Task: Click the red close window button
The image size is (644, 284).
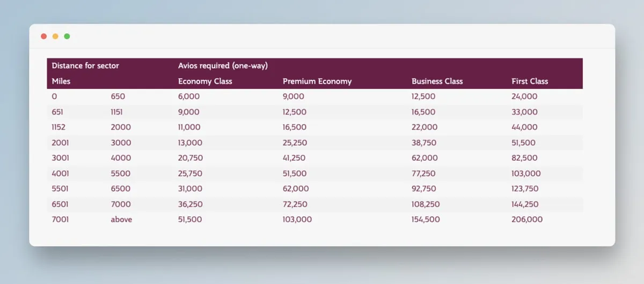Action: coord(44,36)
